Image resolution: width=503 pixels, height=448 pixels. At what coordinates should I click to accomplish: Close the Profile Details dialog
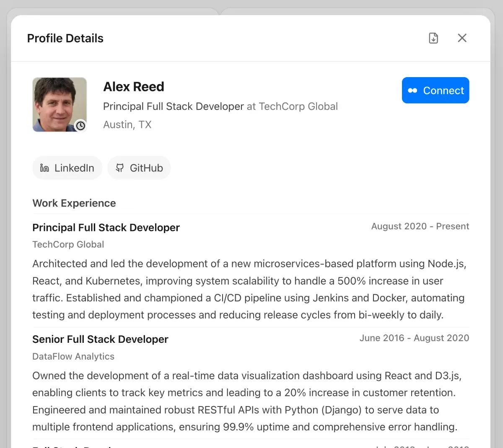[x=462, y=38]
